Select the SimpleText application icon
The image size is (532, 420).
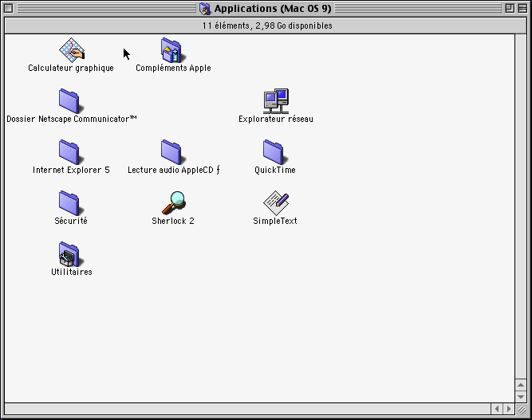(x=276, y=202)
